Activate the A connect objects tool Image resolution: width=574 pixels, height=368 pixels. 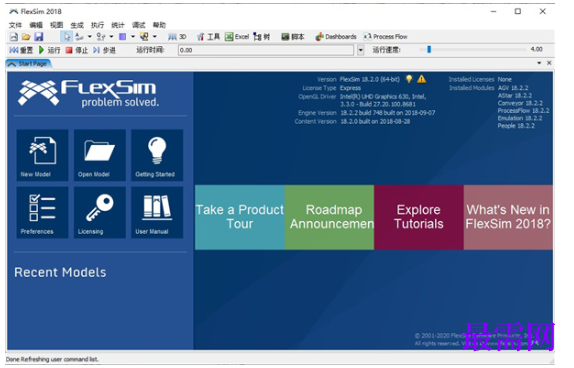pyautogui.click(x=79, y=37)
